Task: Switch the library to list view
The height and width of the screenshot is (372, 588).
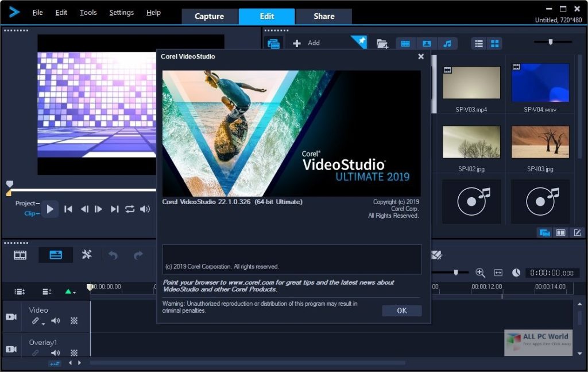Action: click(x=479, y=44)
